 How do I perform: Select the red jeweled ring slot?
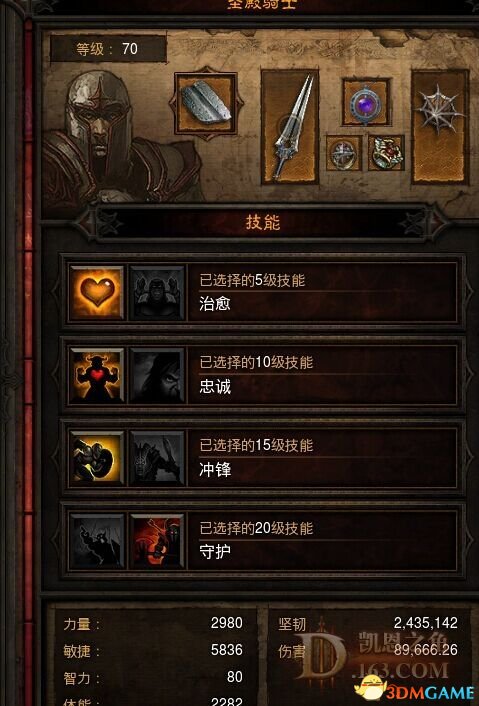pos(386,153)
